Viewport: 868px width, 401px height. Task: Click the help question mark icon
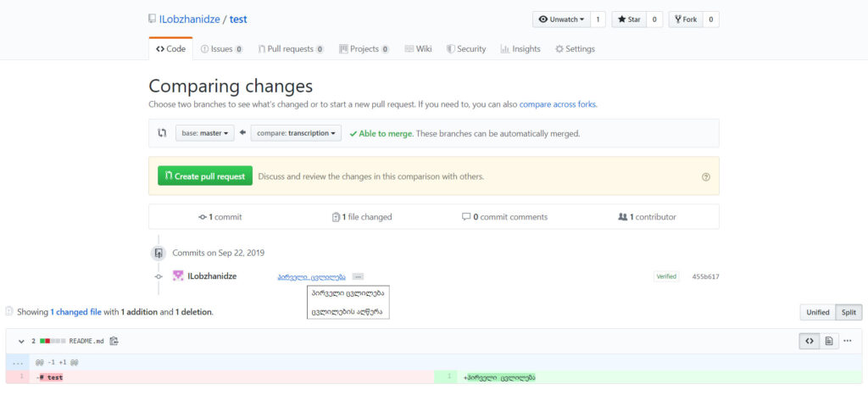coord(705,177)
